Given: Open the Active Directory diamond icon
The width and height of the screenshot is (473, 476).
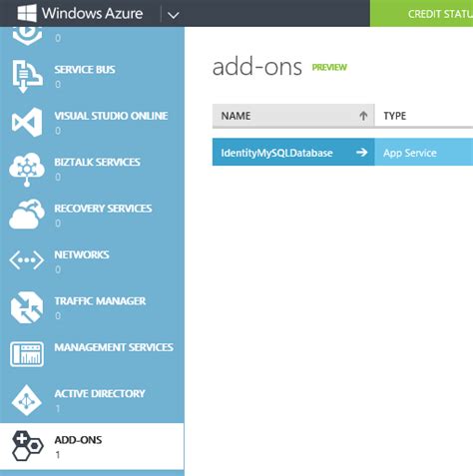Looking at the screenshot, I should (27, 400).
